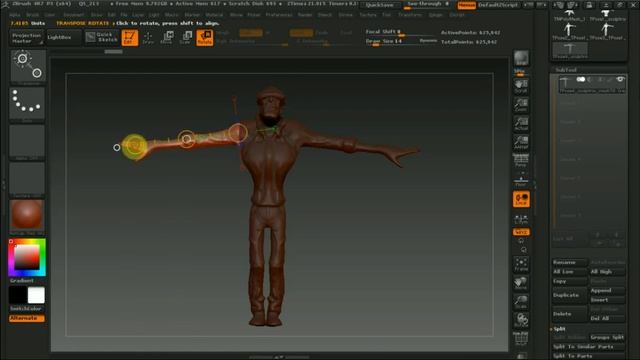
Task: Toggle XYZ rotation mode
Action: 521,232
